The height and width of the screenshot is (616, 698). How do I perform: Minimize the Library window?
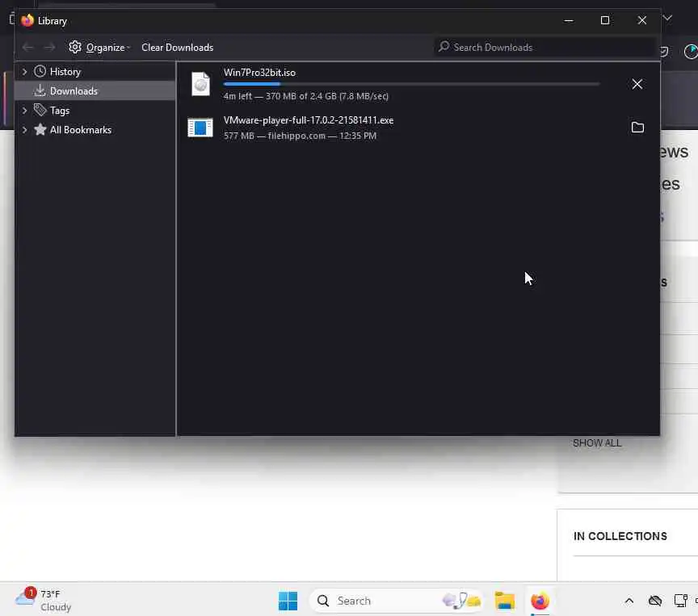click(x=569, y=20)
